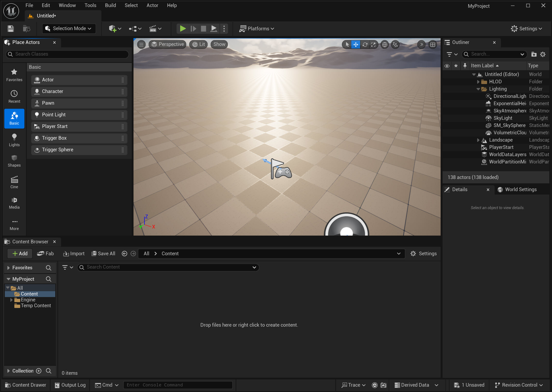The height and width of the screenshot is (392, 552).
Task: Toggle viewport layout maximize/restore button
Action: coord(433,44)
